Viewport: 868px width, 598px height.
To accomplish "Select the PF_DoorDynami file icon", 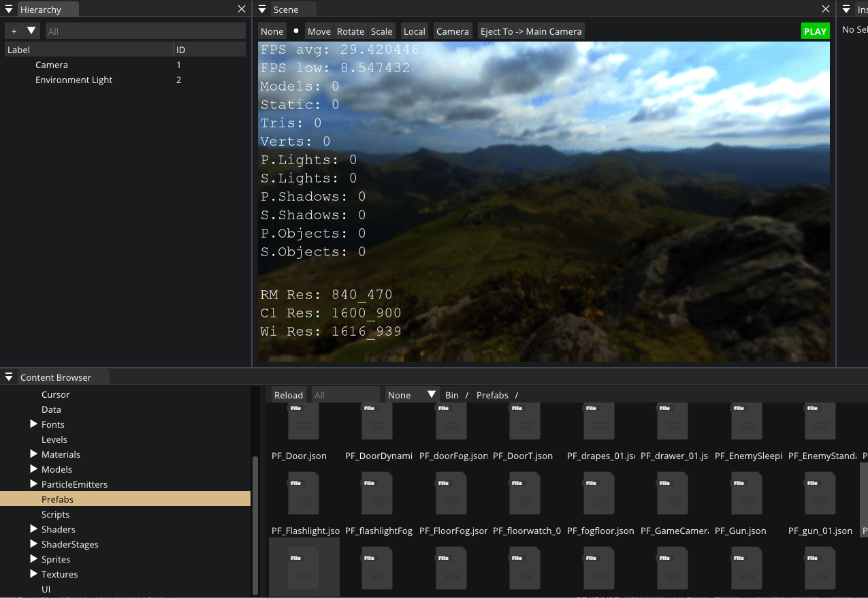I will [x=377, y=421].
